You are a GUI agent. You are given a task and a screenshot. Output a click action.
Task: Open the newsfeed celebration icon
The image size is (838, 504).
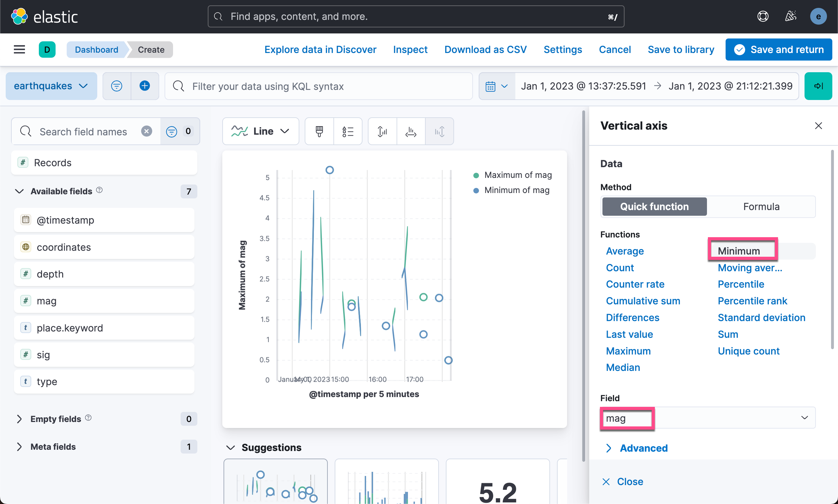click(x=790, y=16)
